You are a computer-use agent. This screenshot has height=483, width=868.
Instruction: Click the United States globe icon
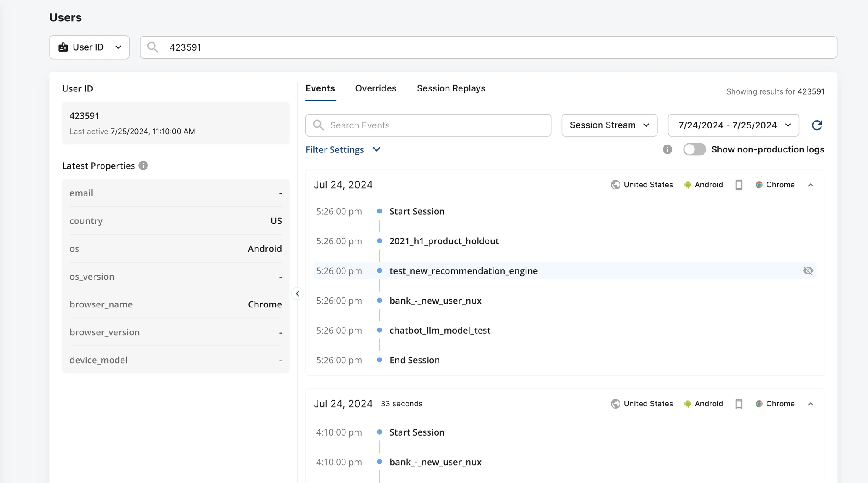(x=615, y=185)
